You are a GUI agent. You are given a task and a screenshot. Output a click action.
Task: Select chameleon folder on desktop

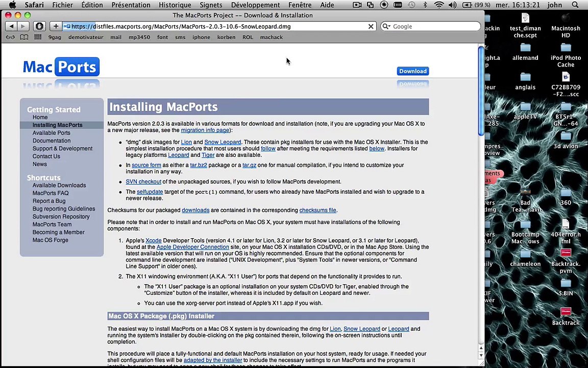click(x=525, y=258)
